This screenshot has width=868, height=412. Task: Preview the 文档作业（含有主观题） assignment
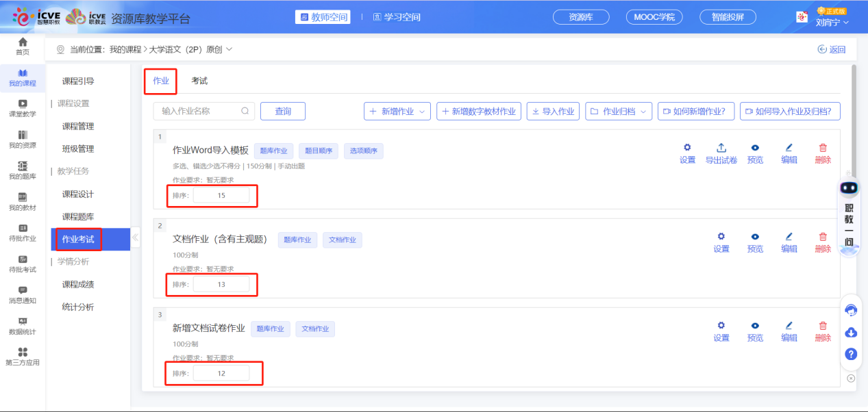point(755,242)
